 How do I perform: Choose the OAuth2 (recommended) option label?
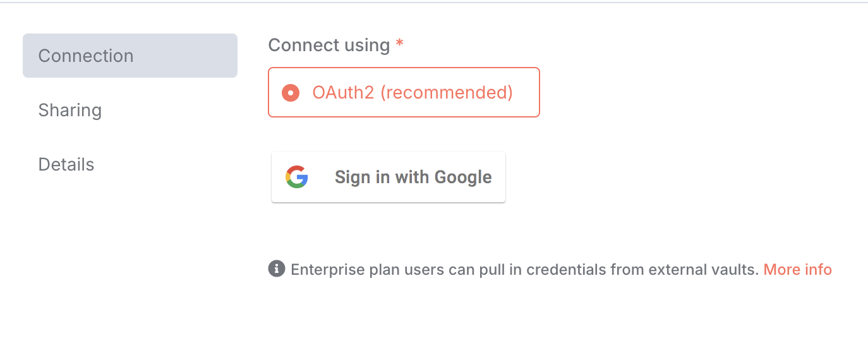pyautogui.click(x=413, y=93)
